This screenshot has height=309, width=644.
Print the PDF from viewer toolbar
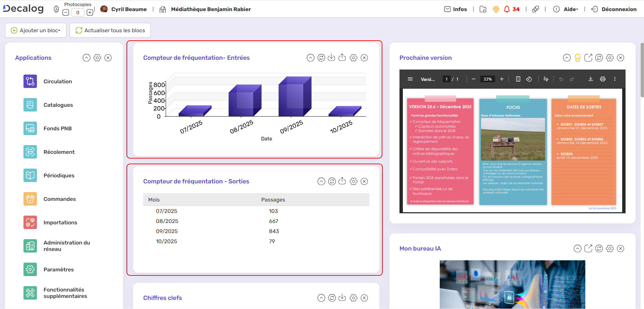point(602,79)
